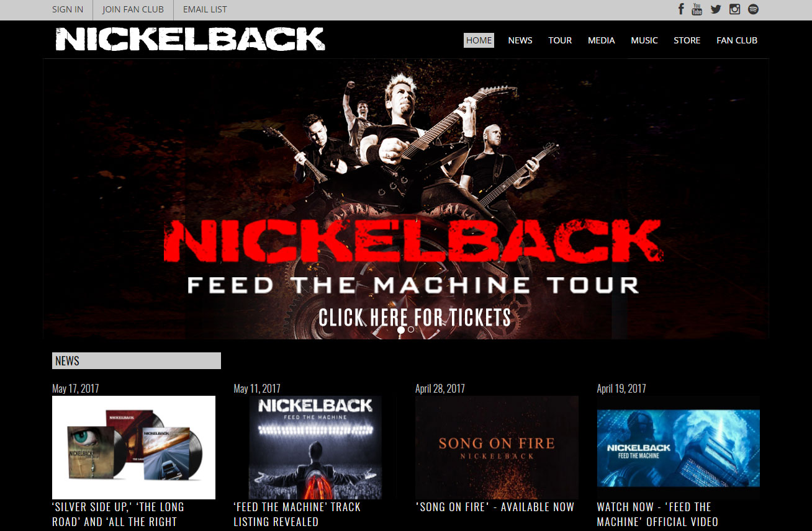
Task: Select the second carousel slide dot
Action: (x=411, y=330)
